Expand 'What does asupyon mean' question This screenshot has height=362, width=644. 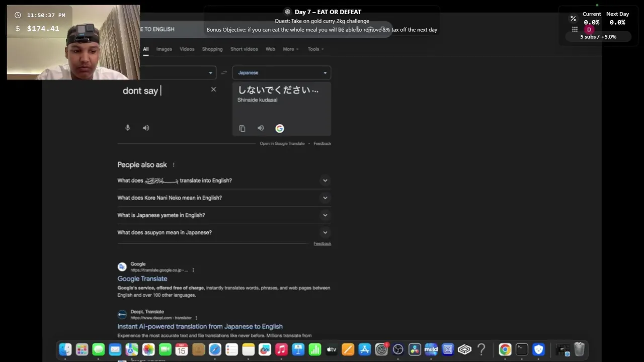[x=224, y=232]
